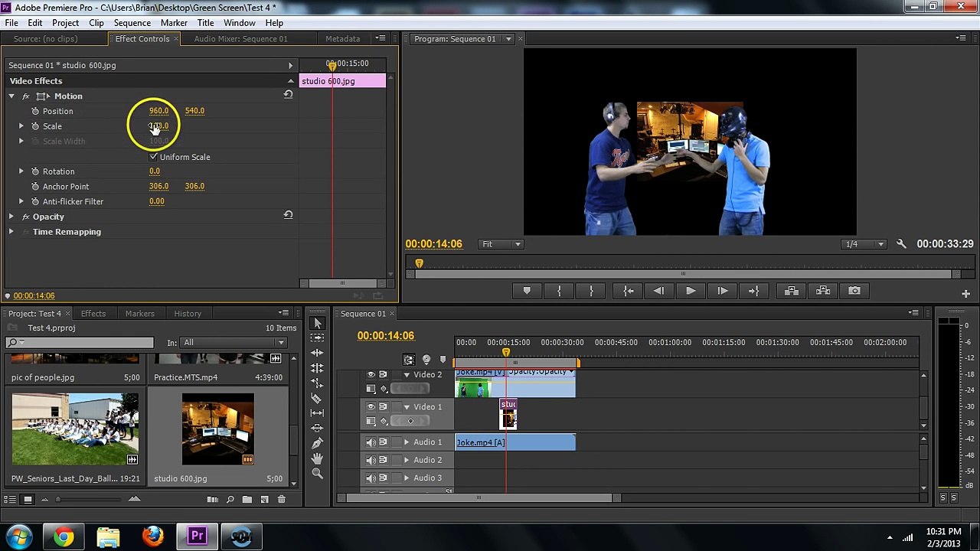This screenshot has height=551, width=980.
Task: Open the 1/4 playback resolution dropdown
Action: [x=864, y=244]
